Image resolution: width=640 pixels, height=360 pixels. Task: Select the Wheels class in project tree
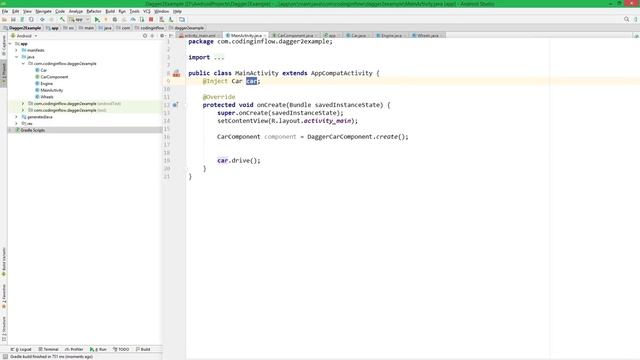coord(47,97)
